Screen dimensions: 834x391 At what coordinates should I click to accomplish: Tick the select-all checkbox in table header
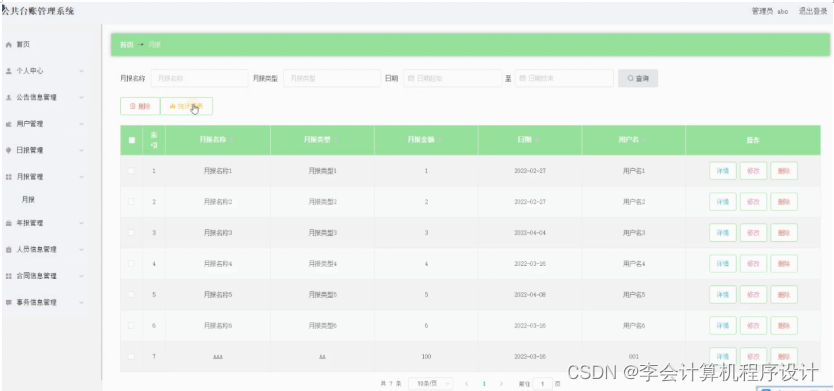pyautogui.click(x=131, y=140)
